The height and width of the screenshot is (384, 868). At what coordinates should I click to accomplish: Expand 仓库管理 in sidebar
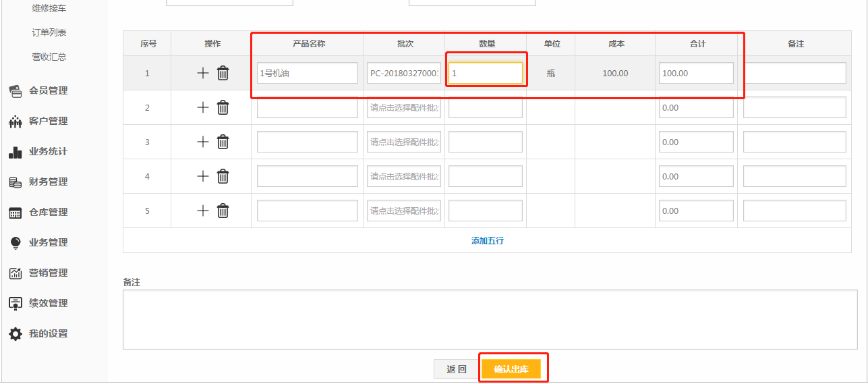click(x=48, y=212)
